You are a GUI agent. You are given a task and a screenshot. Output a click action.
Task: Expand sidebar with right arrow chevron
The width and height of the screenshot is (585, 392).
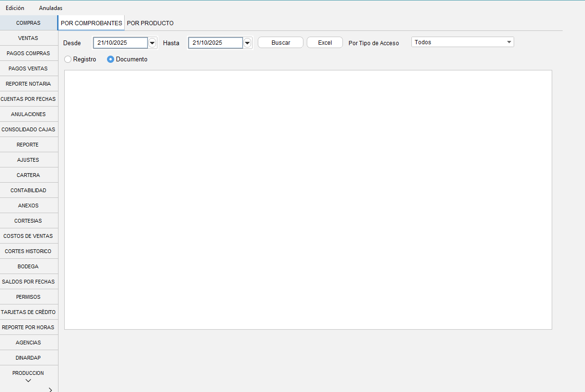tap(50, 389)
